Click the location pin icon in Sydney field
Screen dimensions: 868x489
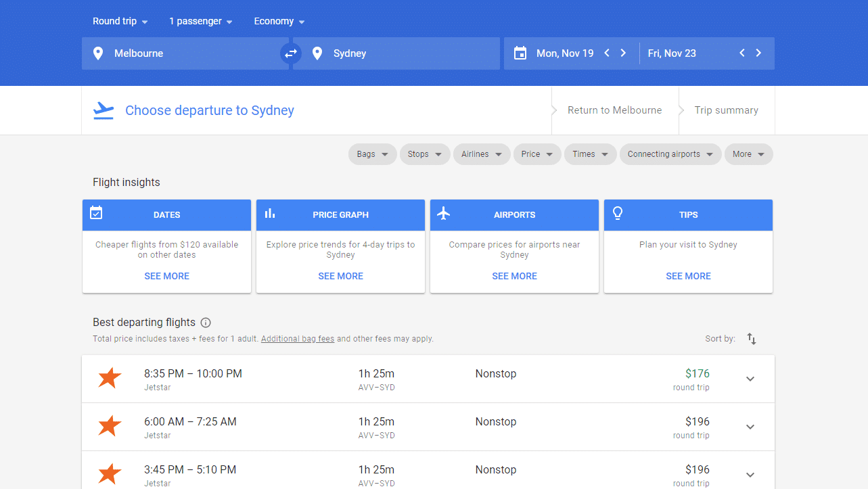click(x=317, y=53)
